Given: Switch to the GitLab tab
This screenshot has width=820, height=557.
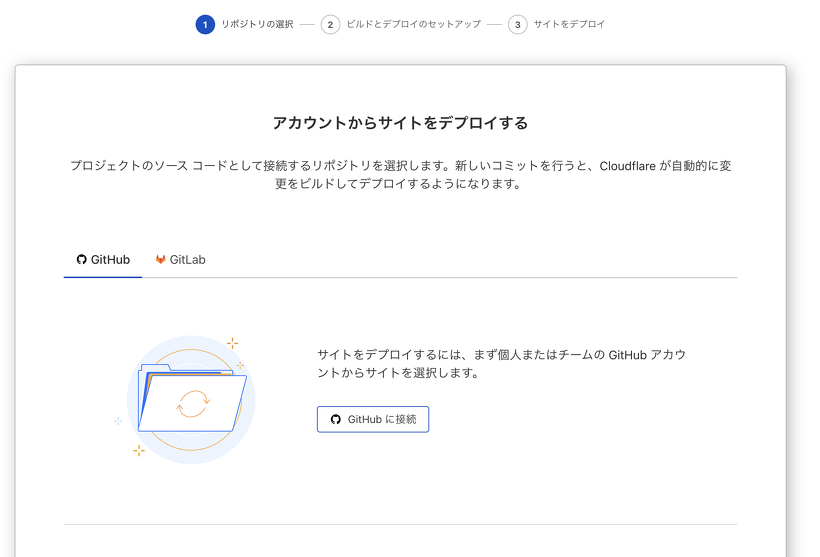Looking at the screenshot, I should 180,260.
